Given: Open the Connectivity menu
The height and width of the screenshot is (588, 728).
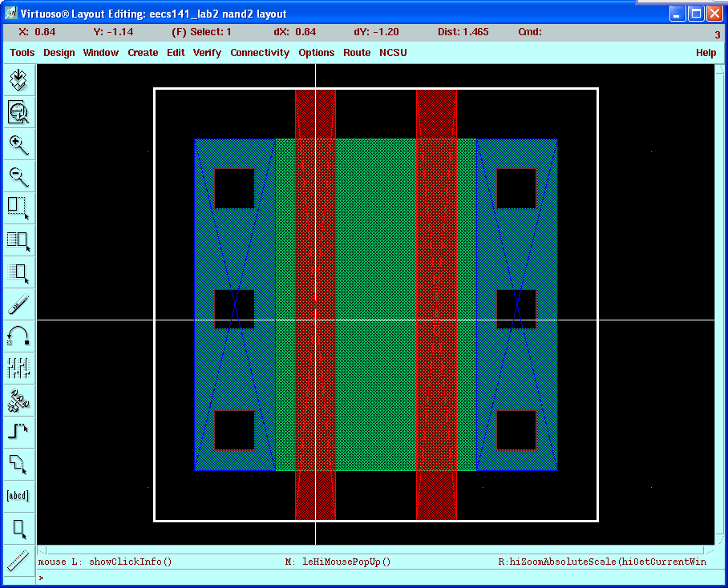Looking at the screenshot, I should click(x=260, y=53).
